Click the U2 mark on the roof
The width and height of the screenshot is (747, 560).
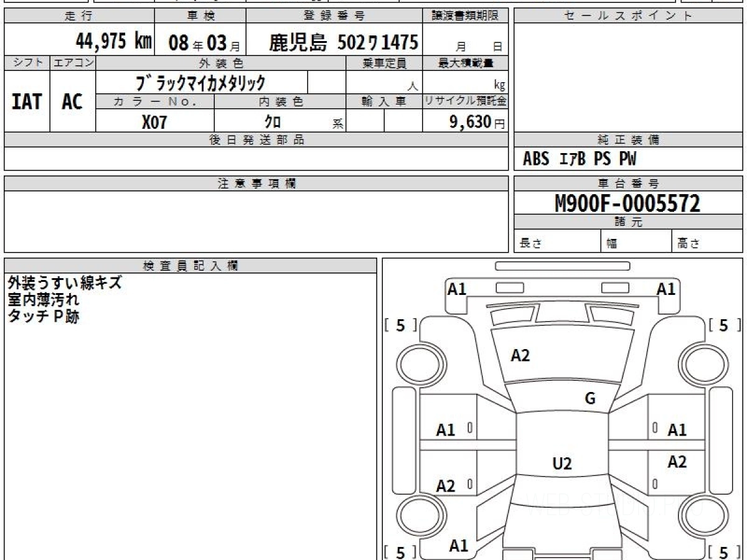tap(562, 464)
